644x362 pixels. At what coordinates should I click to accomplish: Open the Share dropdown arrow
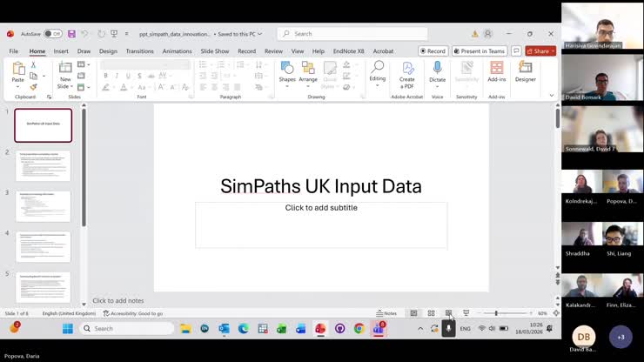point(553,51)
